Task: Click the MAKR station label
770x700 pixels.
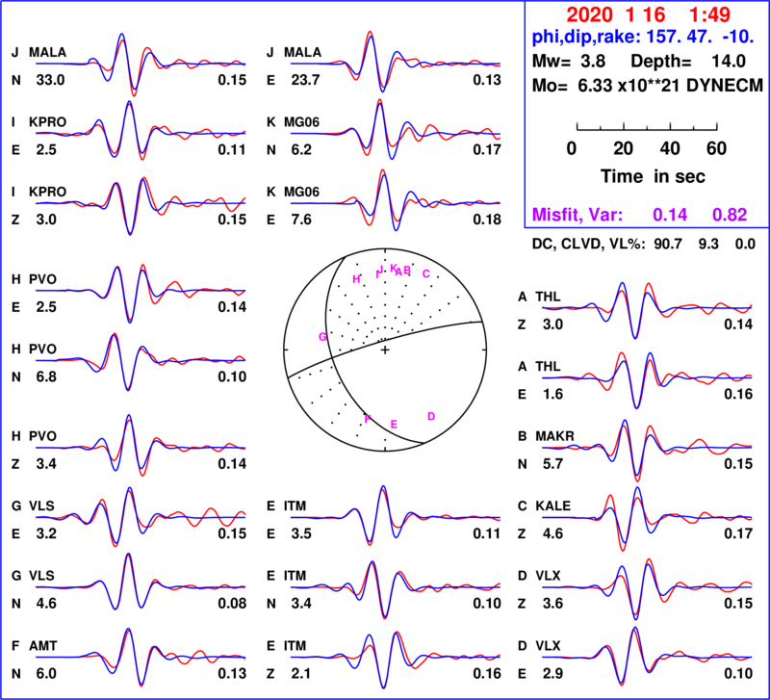Action: [555, 436]
